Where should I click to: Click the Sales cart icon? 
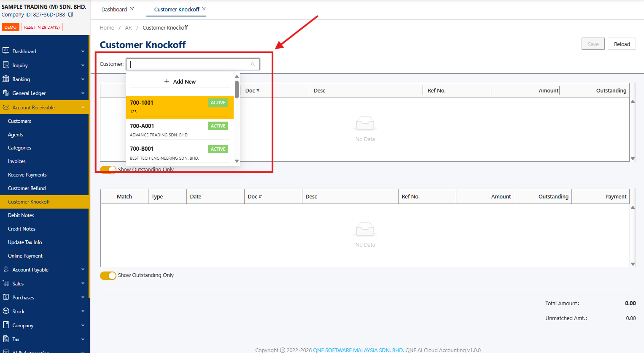pyautogui.click(x=6, y=283)
